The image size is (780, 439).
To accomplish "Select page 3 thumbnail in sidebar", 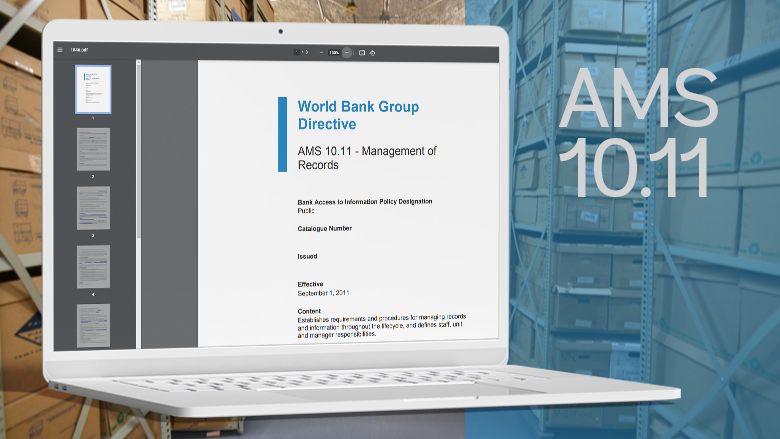I will coord(93,208).
